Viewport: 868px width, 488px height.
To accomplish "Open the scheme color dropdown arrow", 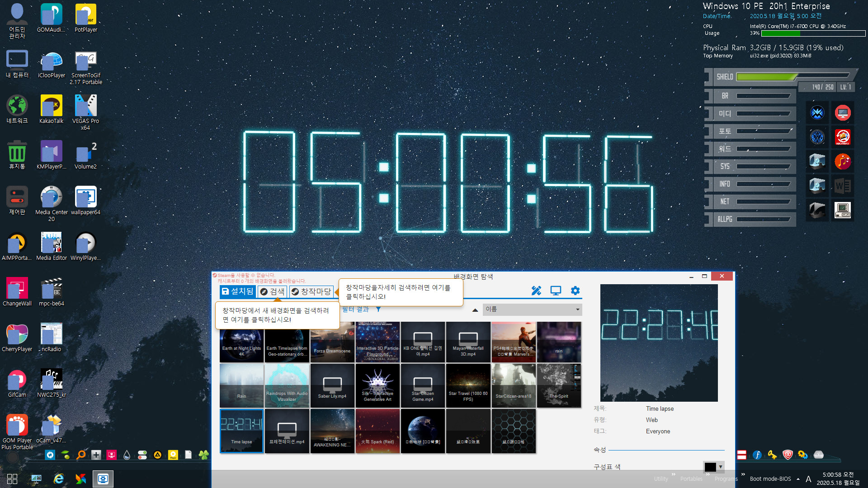I will point(720,467).
